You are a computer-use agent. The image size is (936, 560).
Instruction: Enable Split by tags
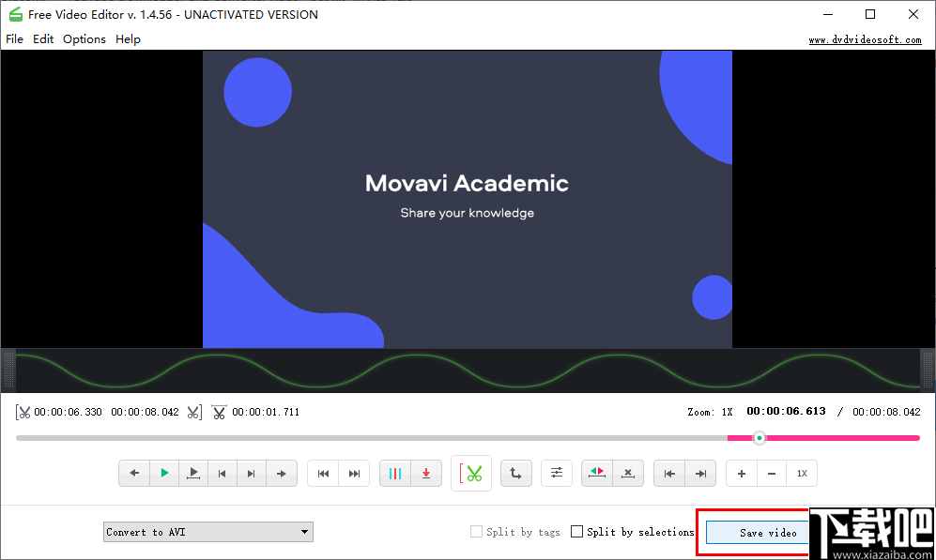[x=476, y=531]
